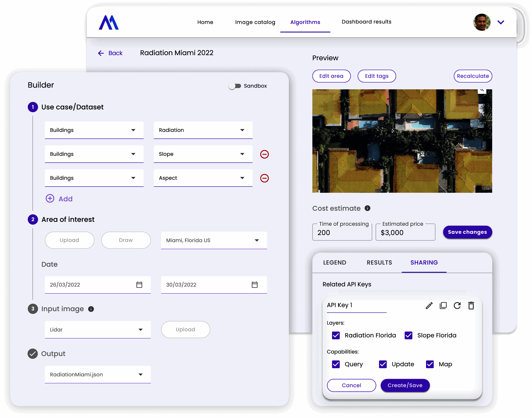The height and width of the screenshot is (418, 532).
Task: Open the Radiation dataset dropdown
Action: pos(242,130)
